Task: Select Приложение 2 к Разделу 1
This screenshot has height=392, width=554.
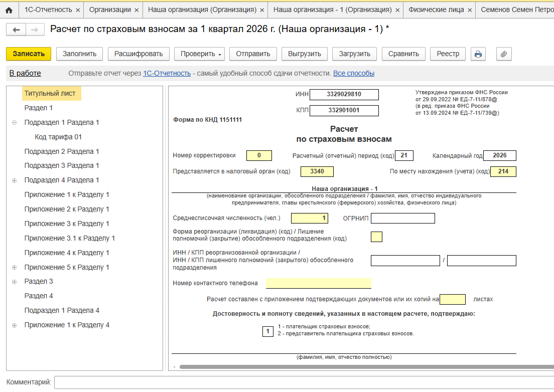Action: (x=67, y=210)
